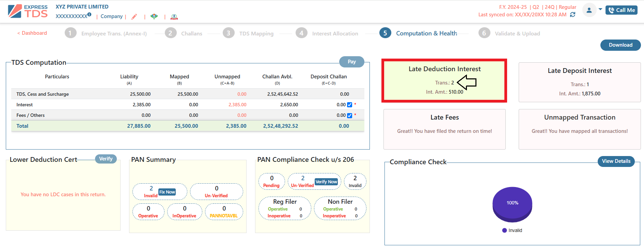Open the Unmapped Transaction card
This screenshot has width=644, height=247.
click(580, 129)
